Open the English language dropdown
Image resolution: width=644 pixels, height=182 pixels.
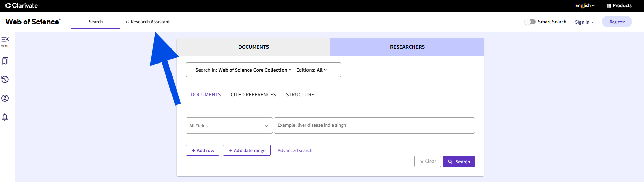[x=585, y=5]
